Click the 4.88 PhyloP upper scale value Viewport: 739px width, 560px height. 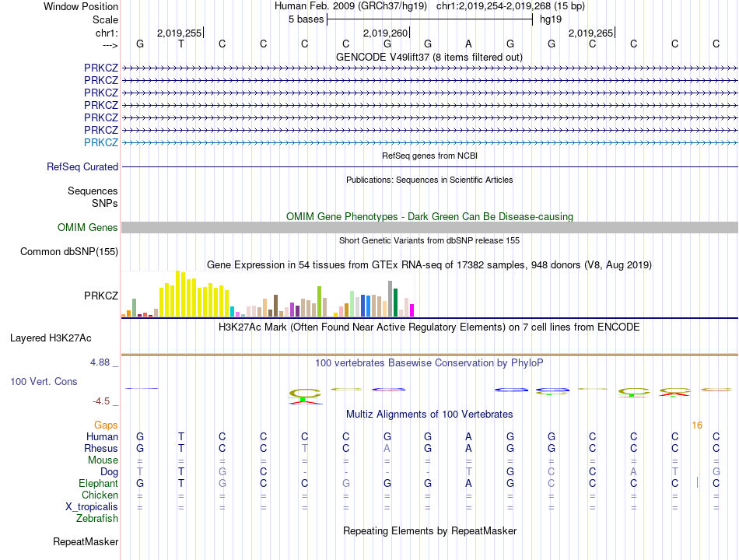click(x=100, y=362)
